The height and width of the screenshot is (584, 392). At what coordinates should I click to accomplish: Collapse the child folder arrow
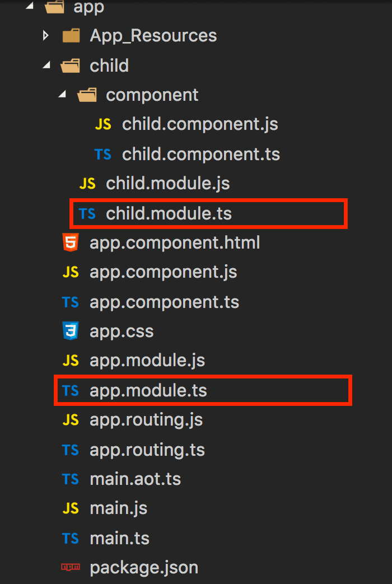coord(46,65)
